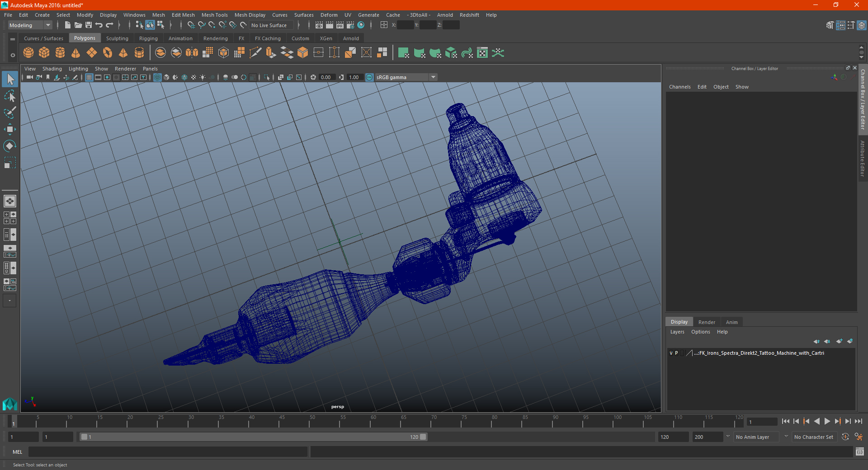Open the Modeling menu set dropdown
This screenshot has height=470, width=868.
[x=30, y=25]
